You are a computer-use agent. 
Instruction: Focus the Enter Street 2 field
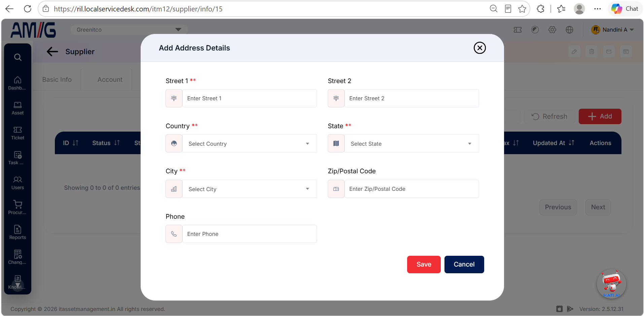[x=412, y=98]
